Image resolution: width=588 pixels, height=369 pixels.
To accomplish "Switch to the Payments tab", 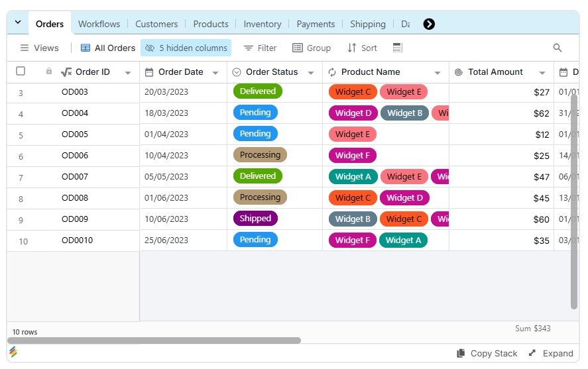I will coord(316,24).
